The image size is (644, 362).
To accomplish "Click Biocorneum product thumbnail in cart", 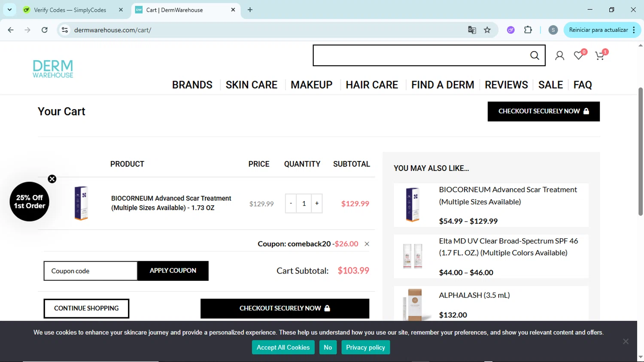I will pyautogui.click(x=81, y=203).
